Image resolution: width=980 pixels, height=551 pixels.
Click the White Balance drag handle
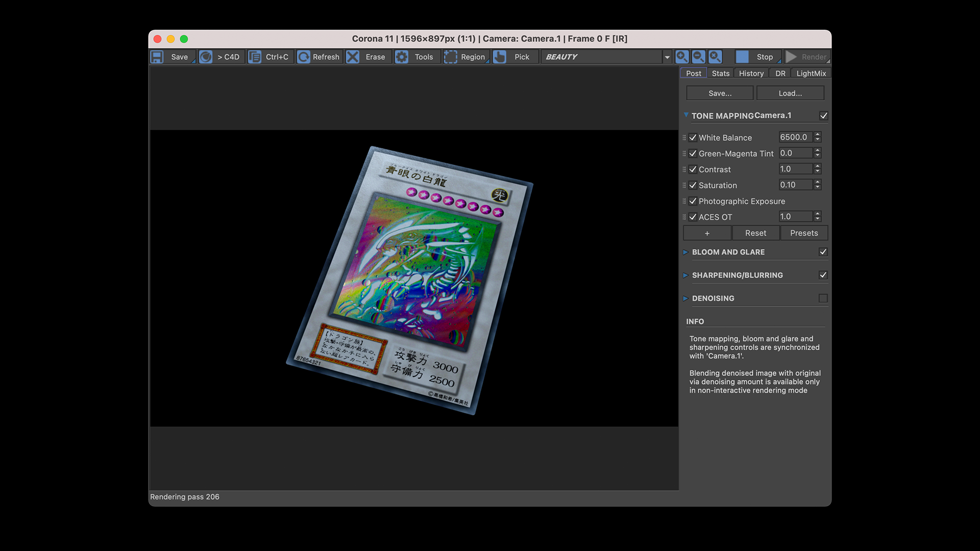point(684,138)
